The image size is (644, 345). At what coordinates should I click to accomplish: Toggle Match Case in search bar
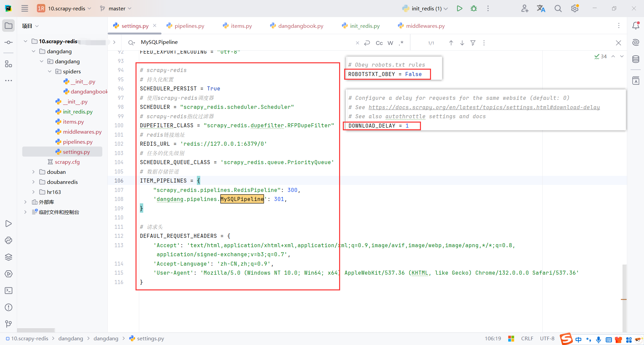(379, 43)
